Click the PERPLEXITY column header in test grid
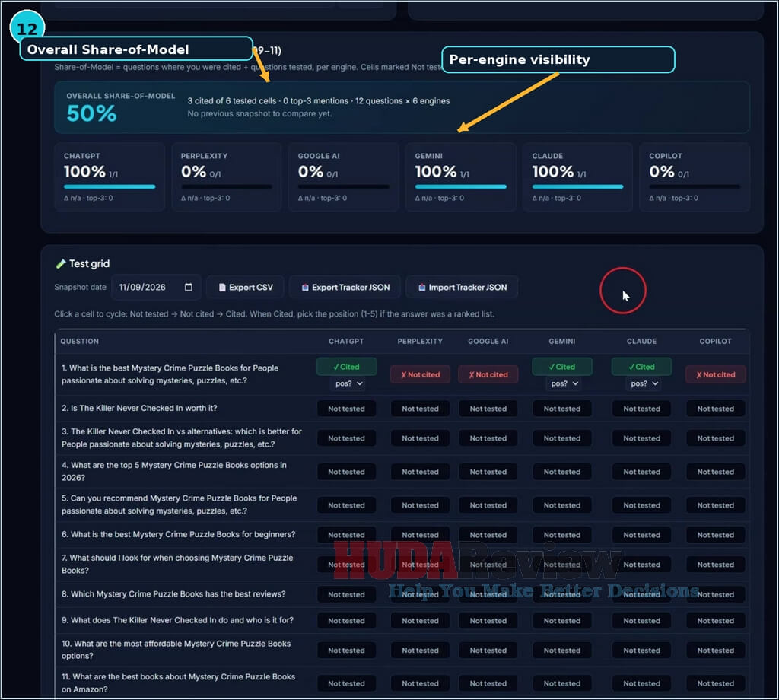The height and width of the screenshot is (700, 779). tap(420, 342)
